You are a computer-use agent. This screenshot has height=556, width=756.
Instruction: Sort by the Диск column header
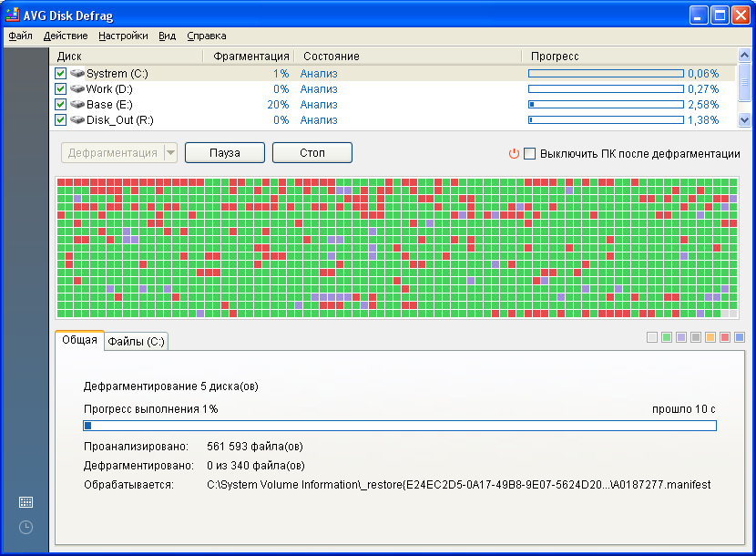point(127,56)
